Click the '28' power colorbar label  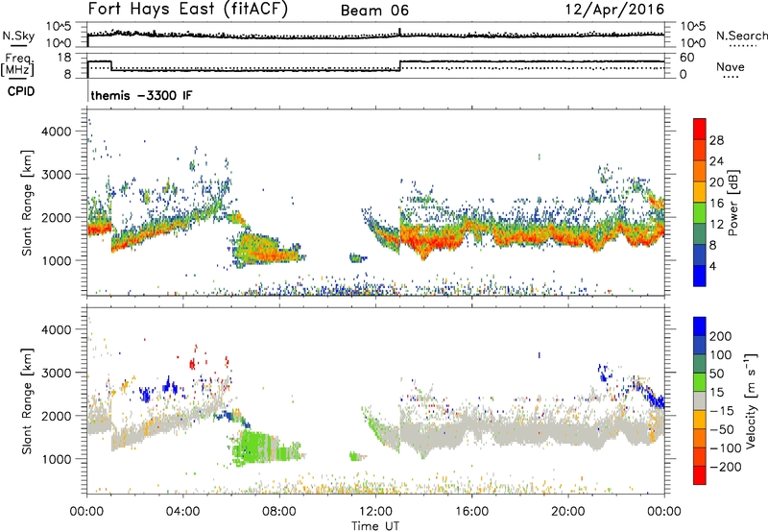tap(716, 140)
